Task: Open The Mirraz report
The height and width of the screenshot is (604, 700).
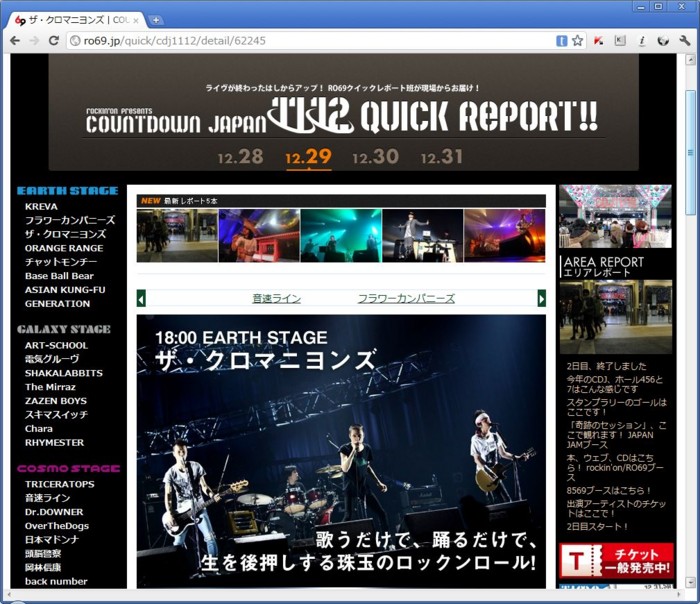Action: click(50, 387)
